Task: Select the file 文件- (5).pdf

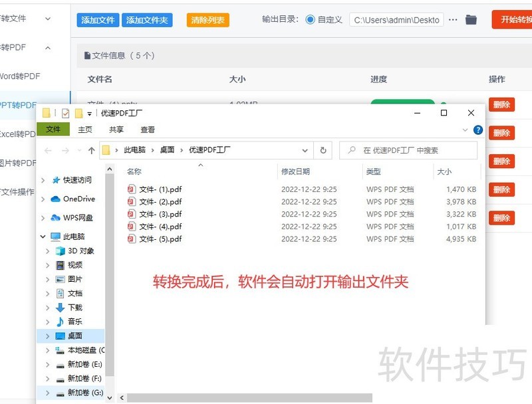Action: click(160, 239)
